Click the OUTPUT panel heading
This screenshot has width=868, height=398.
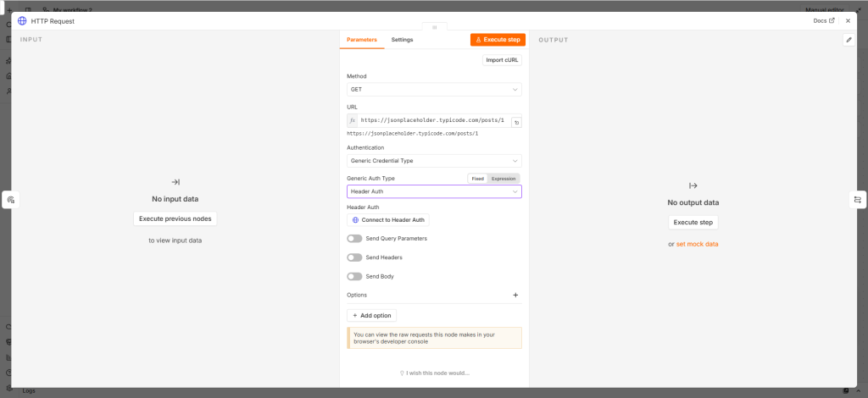click(x=553, y=40)
